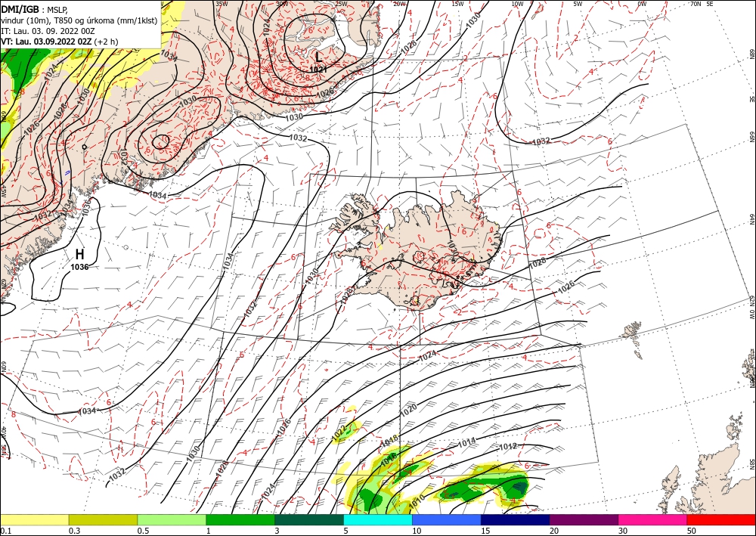This screenshot has height=536, width=756.
Task: Click the 30 value on the legend
Action: 623,531
